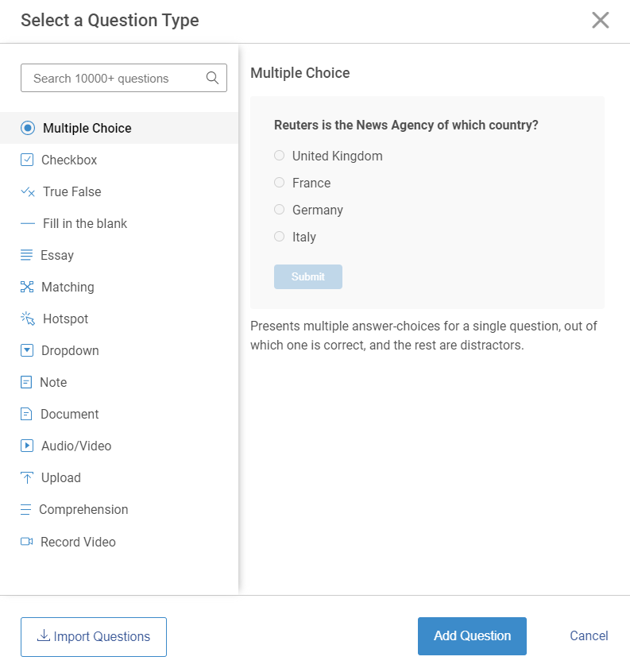Select the Hotspot cursor icon
The image size is (630, 672).
28,319
